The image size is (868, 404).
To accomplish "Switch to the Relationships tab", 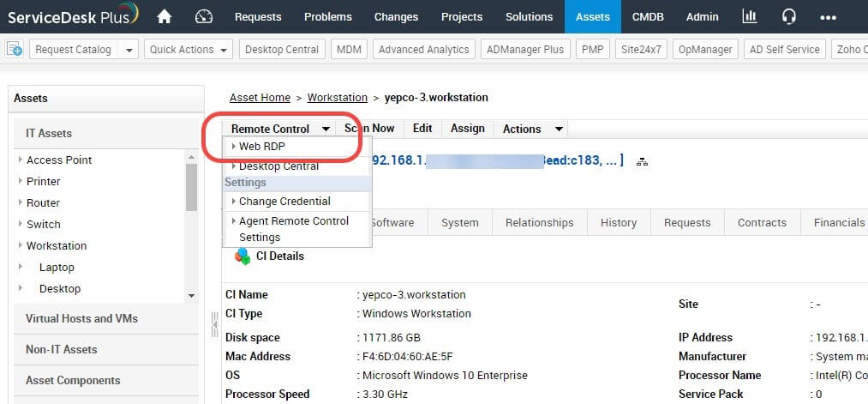I will pos(539,222).
